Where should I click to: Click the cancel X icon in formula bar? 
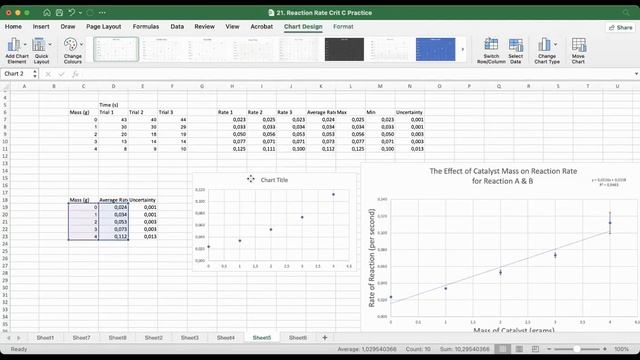point(48,74)
